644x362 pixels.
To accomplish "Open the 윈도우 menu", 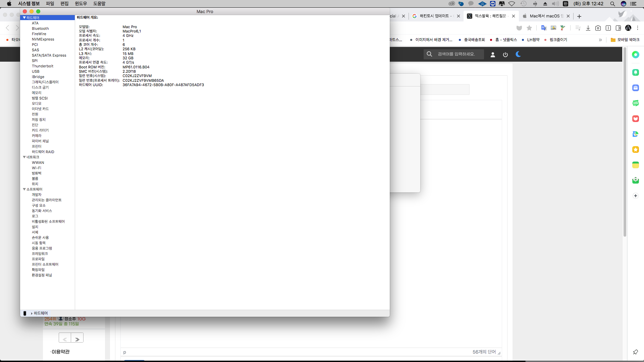I will click(x=81, y=4).
